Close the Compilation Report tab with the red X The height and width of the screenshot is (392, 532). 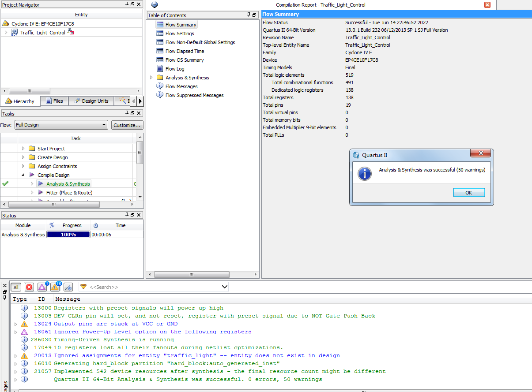point(487,5)
